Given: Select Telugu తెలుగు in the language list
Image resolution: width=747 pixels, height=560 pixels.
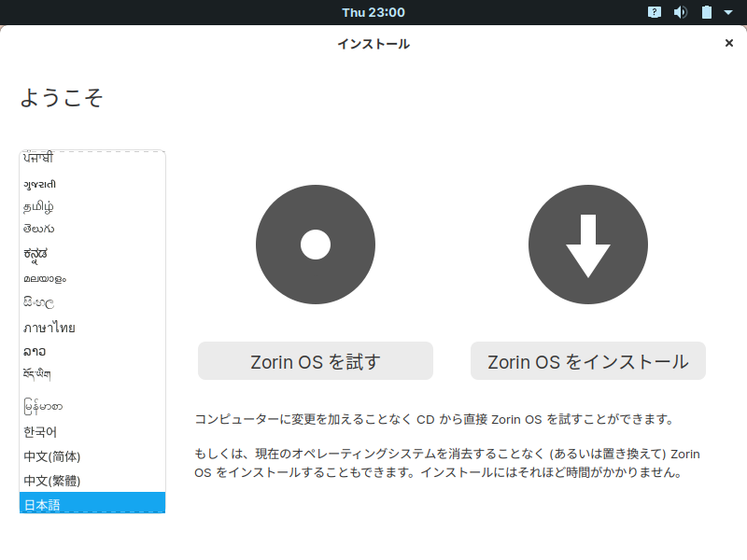Looking at the screenshot, I should [x=92, y=229].
